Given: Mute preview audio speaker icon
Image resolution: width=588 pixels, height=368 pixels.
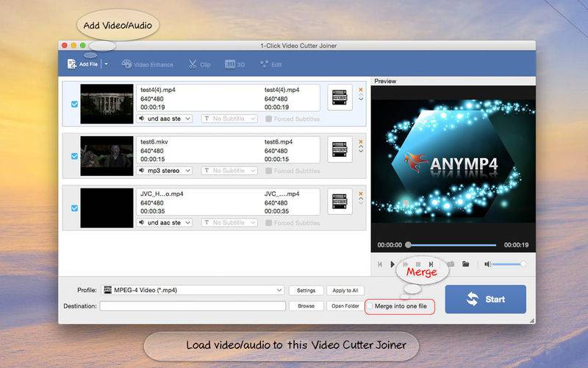Looking at the screenshot, I should point(487,264).
